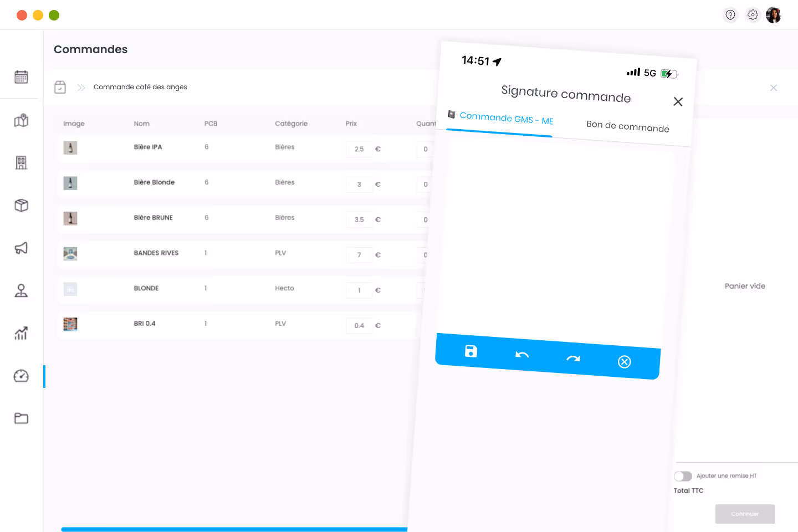This screenshot has height=532, width=798.
Task: Open the map icon in the sidebar
Action: (x=21, y=120)
